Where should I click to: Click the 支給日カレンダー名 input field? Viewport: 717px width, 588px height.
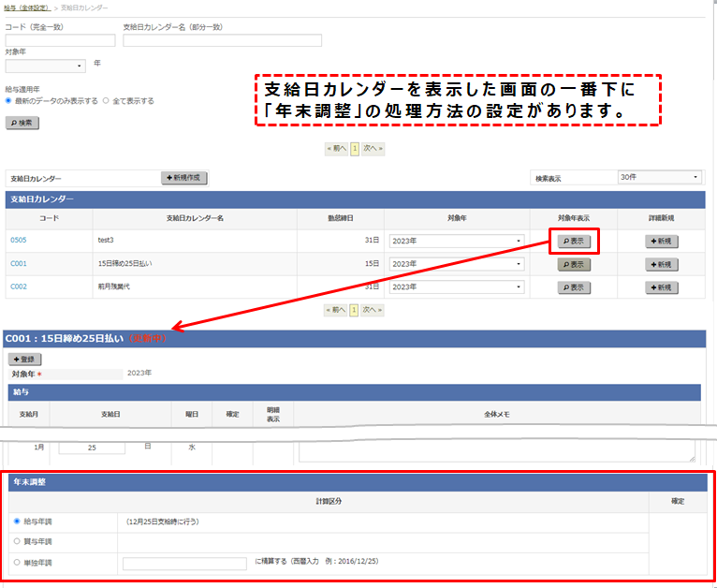222,40
